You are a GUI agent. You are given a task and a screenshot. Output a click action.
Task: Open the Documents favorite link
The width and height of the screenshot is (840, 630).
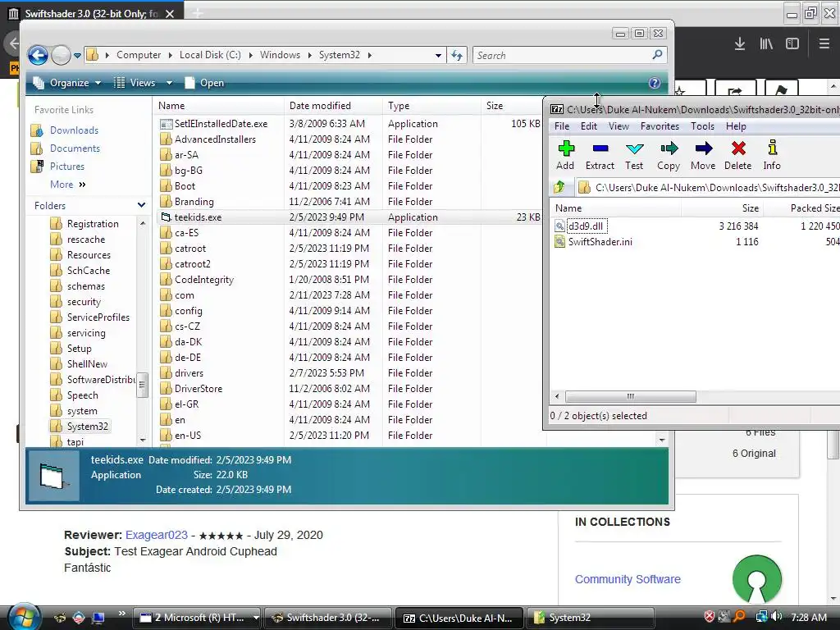pos(75,148)
